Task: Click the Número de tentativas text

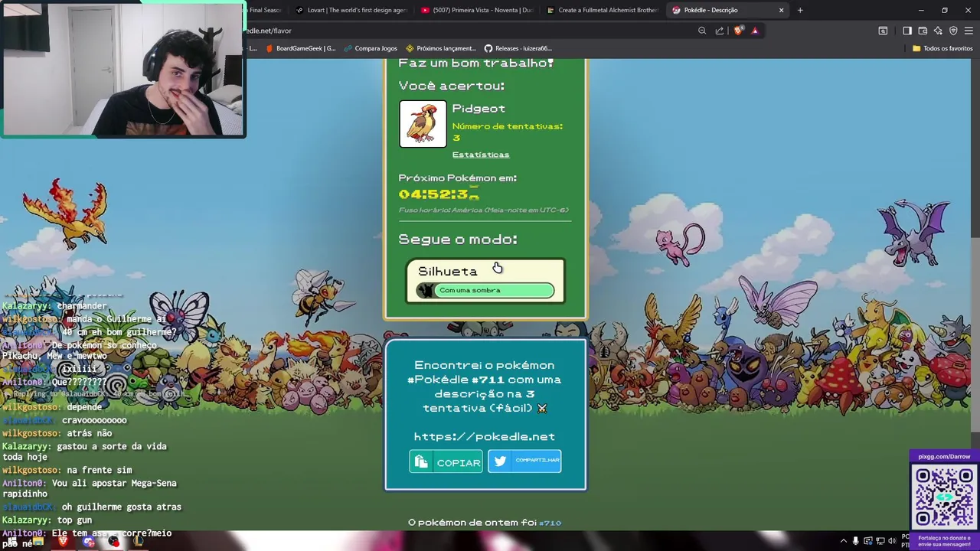Action: point(507,132)
